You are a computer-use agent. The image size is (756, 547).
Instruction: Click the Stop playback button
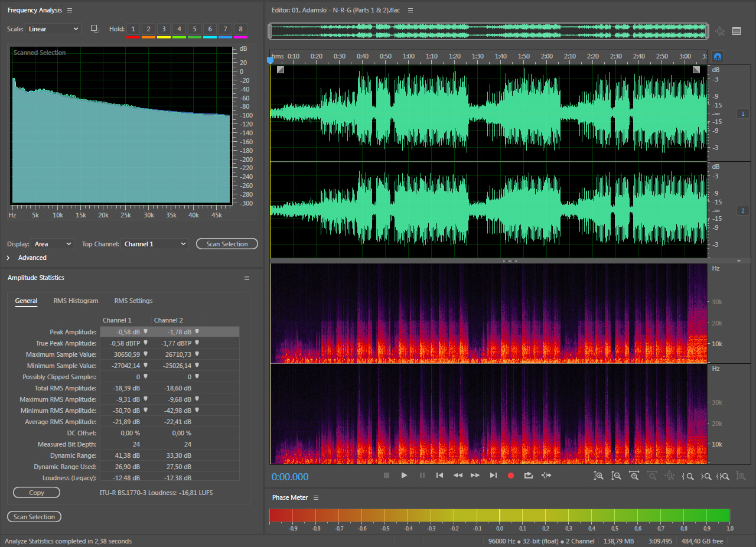386,476
